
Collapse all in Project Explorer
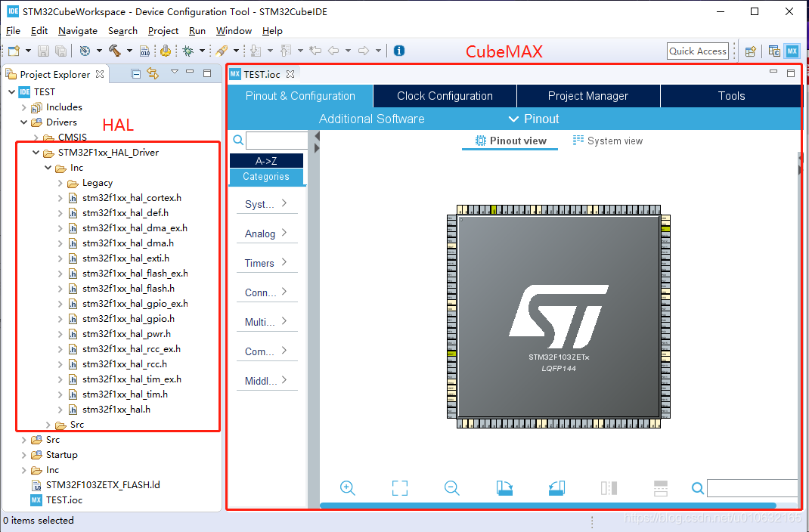pos(135,74)
